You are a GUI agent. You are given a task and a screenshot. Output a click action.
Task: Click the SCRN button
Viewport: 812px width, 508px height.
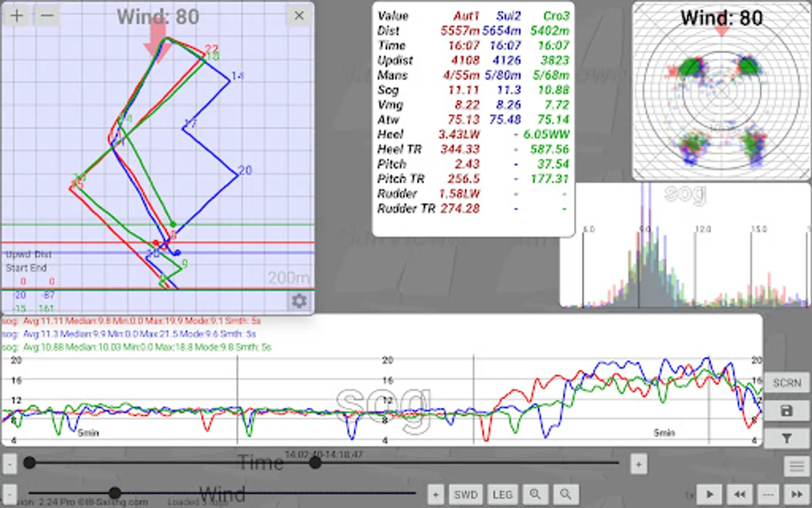[787, 383]
